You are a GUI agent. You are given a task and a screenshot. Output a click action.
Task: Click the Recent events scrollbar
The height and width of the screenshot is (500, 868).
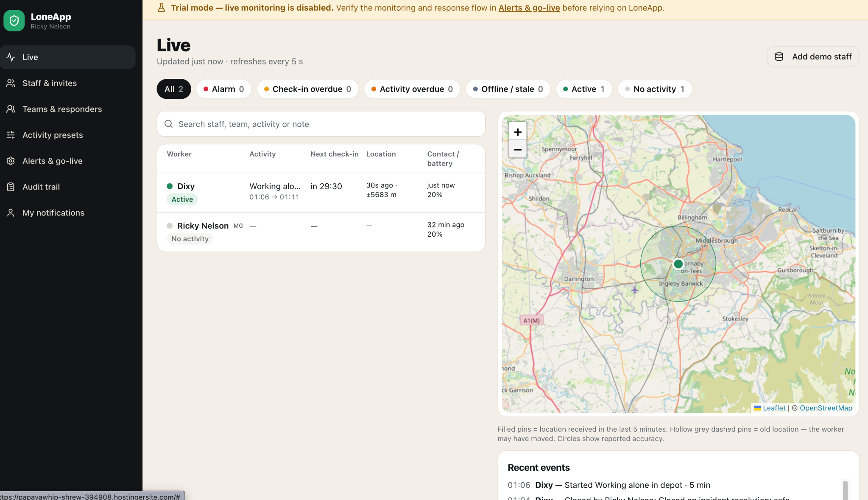[x=845, y=490]
